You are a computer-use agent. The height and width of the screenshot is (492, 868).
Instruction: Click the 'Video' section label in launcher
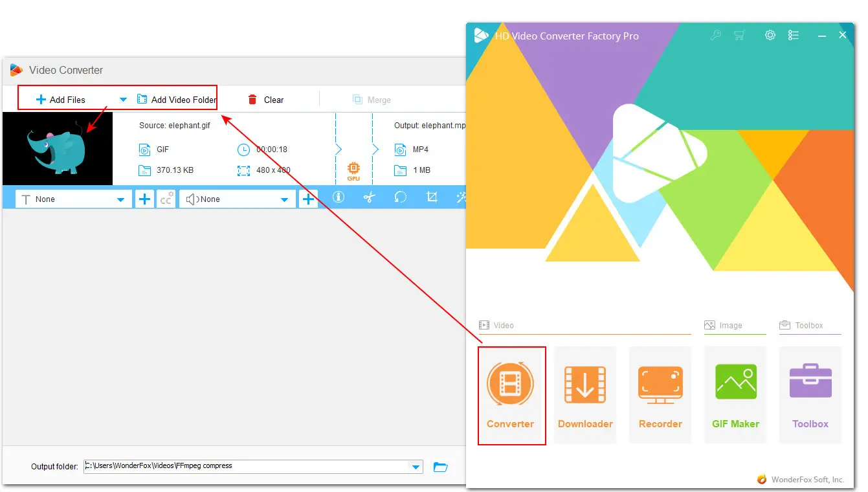(x=504, y=326)
